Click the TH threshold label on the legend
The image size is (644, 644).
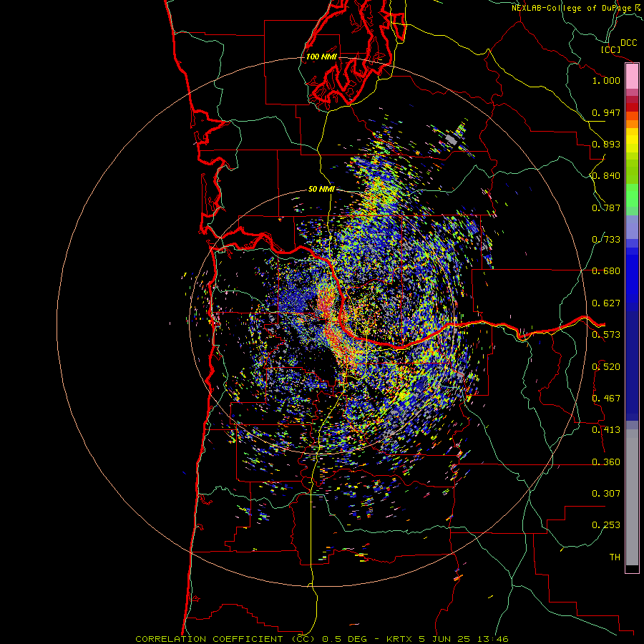(x=615, y=557)
